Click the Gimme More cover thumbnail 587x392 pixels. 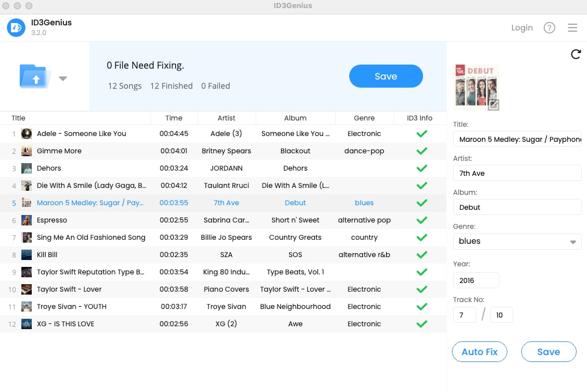(27, 150)
